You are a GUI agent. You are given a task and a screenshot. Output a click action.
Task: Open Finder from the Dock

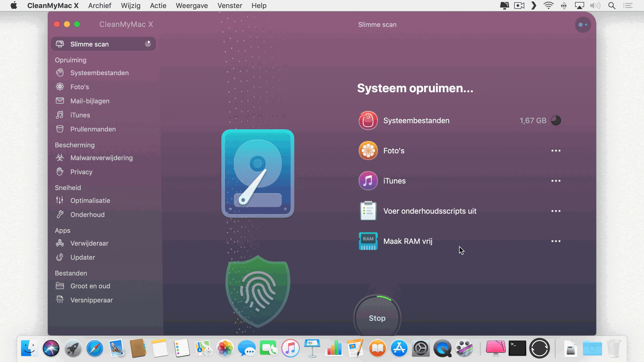[x=29, y=348]
